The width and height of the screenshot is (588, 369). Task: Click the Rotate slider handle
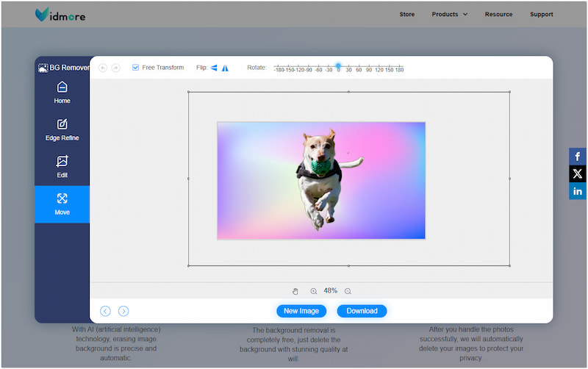point(338,65)
